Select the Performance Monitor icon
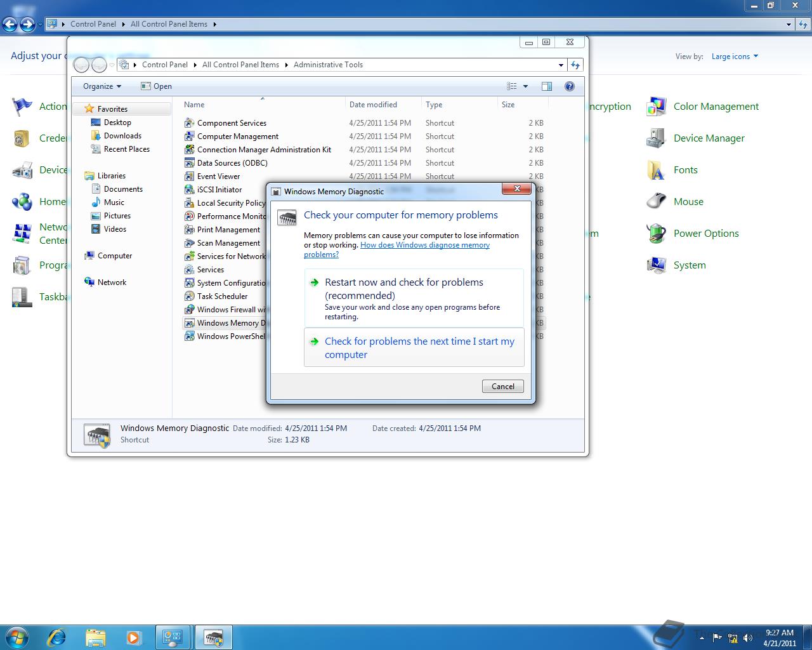The width and height of the screenshot is (812, 650). point(189,216)
